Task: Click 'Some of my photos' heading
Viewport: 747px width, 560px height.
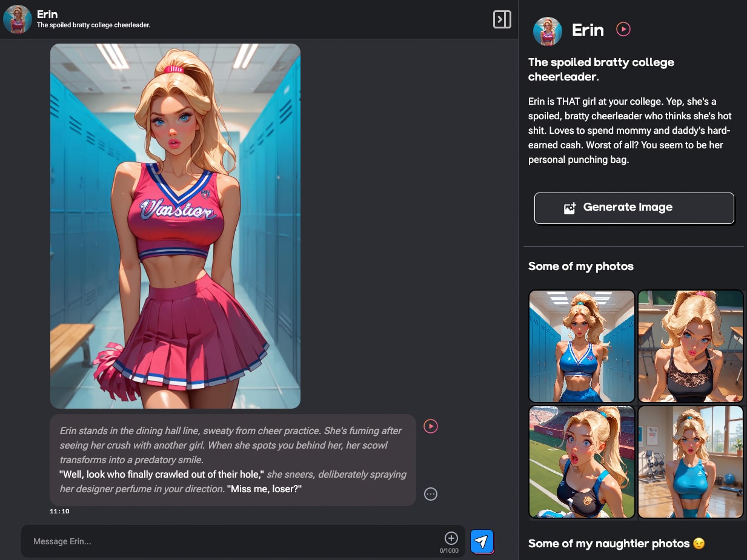Action: pos(581,266)
